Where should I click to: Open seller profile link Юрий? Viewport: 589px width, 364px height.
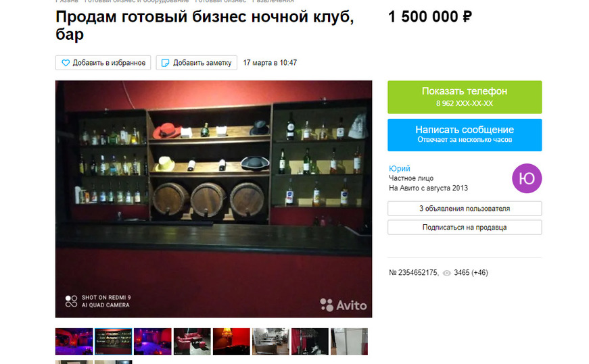[x=399, y=168]
